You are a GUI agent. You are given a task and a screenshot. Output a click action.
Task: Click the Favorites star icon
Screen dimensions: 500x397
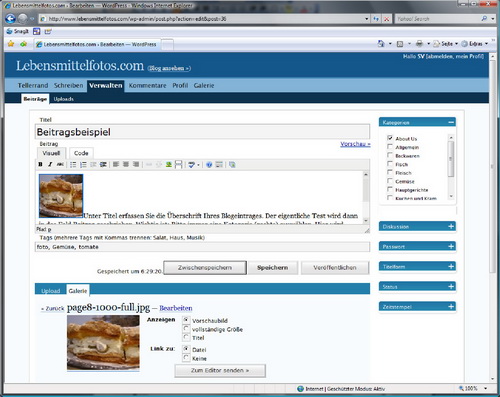11,44
